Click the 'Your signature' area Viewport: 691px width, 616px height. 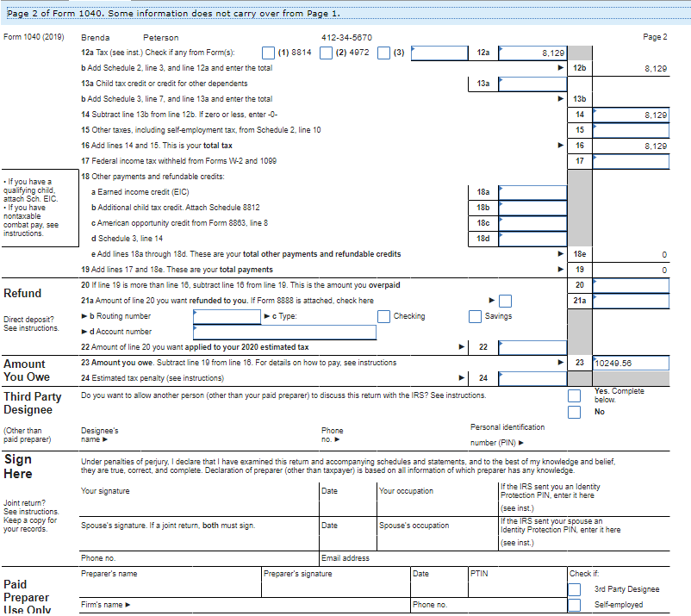click(199, 500)
